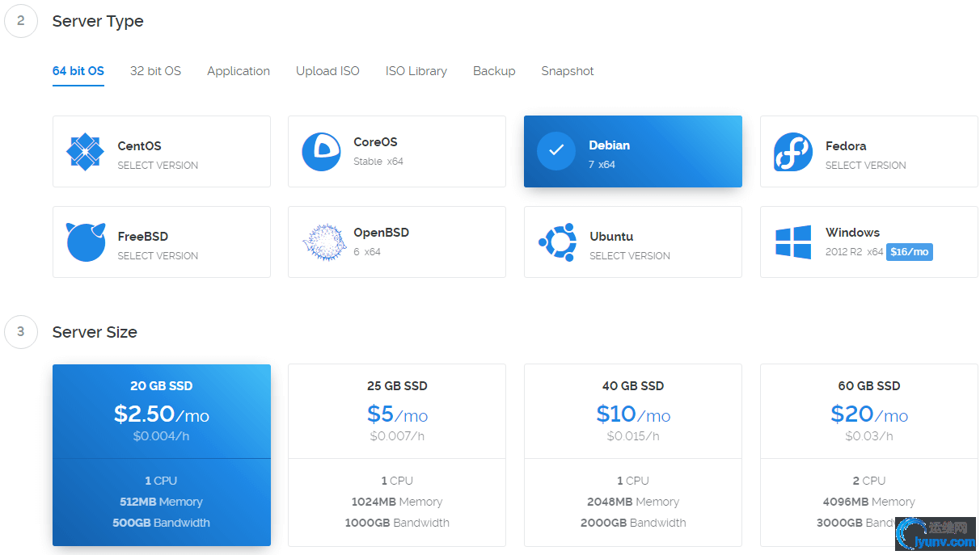Click the '2000GB Bandwidth' spec text
980x555 pixels.
[x=633, y=523]
